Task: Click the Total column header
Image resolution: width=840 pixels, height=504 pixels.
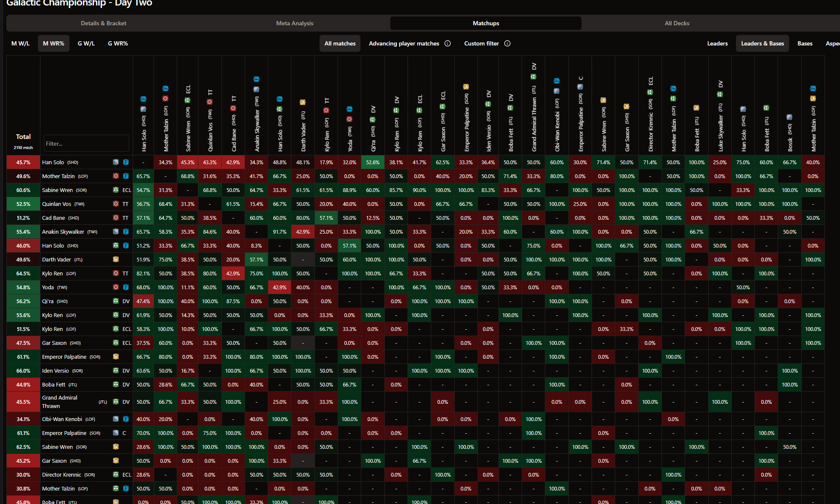Action: [x=23, y=136]
